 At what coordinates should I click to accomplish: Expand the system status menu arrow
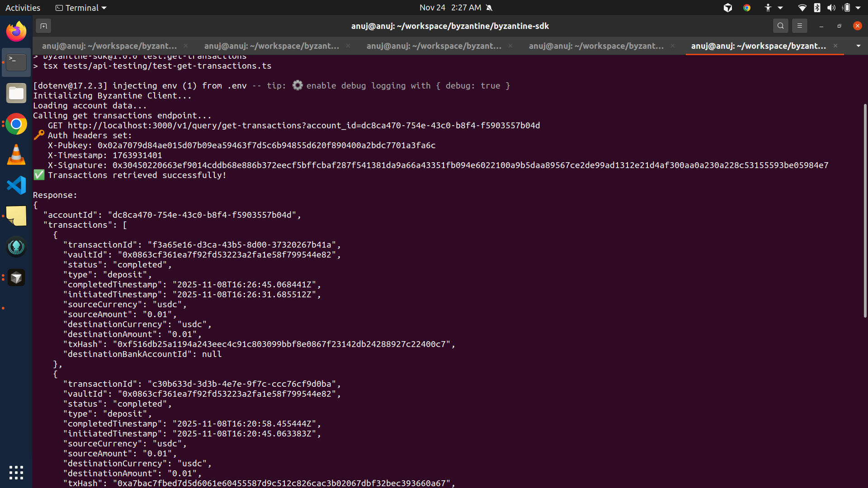[858, 8]
